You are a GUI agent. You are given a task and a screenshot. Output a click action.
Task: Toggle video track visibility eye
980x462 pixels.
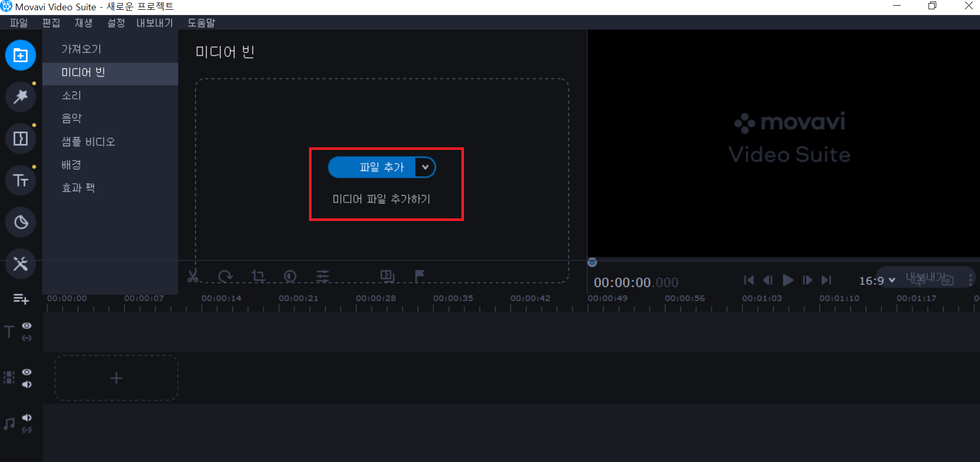click(27, 372)
